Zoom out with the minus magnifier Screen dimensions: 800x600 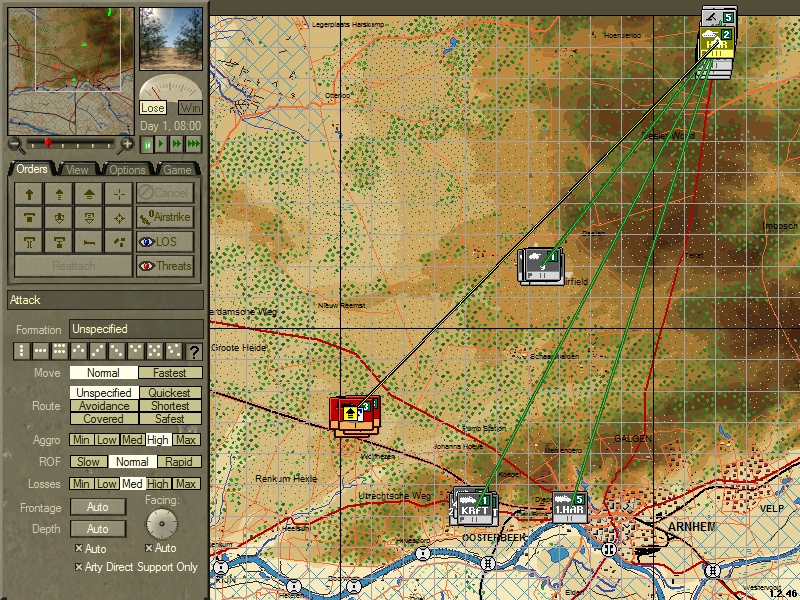[x=16, y=145]
